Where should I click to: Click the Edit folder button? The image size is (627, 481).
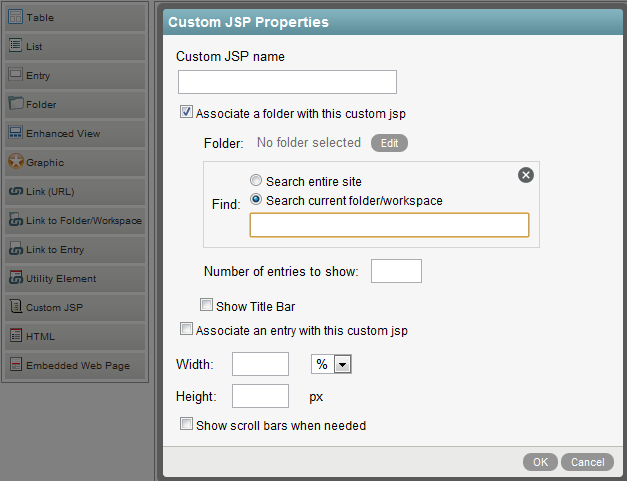(389, 143)
